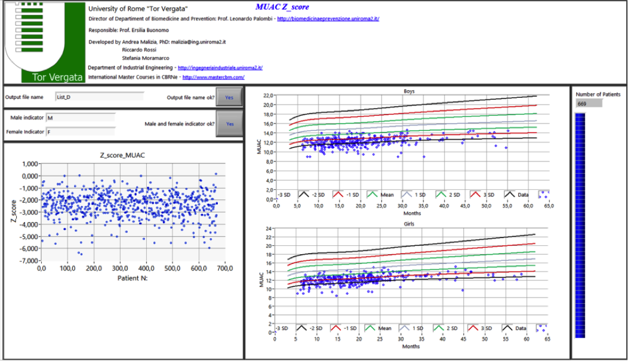The image size is (628, 364).
Task: Toggle the 'Output file name ok?' Yes button
Action: click(x=229, y=97)
